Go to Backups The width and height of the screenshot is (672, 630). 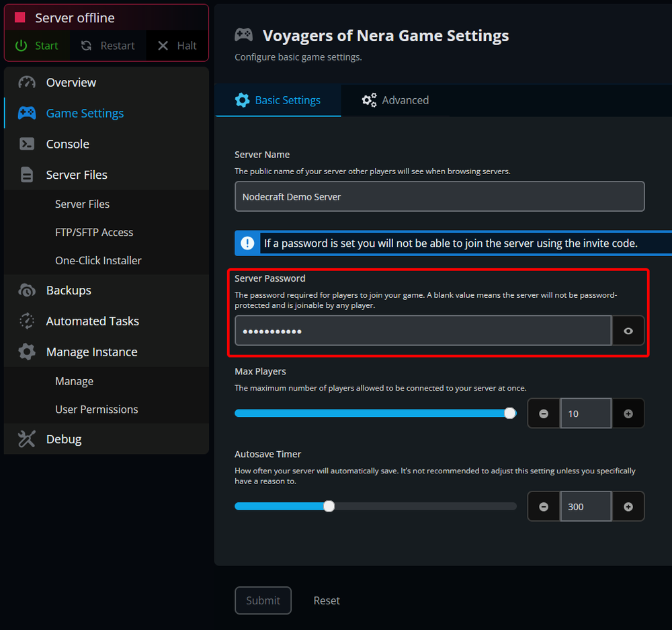click(x=106, y=290)
